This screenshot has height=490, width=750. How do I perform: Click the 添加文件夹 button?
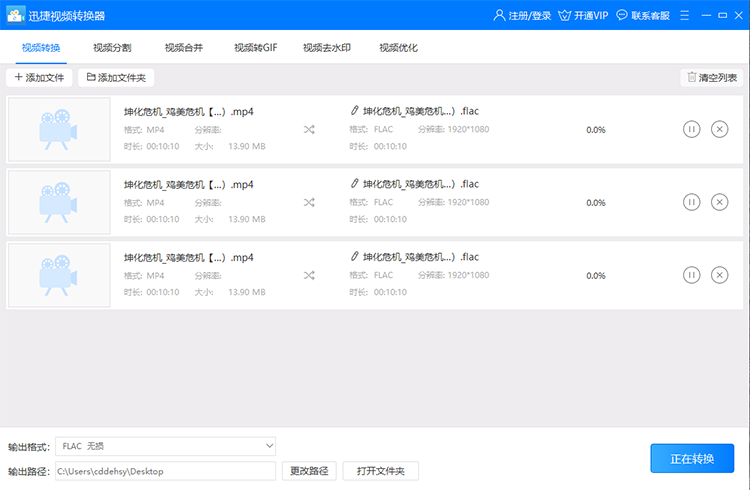point(116,78)
